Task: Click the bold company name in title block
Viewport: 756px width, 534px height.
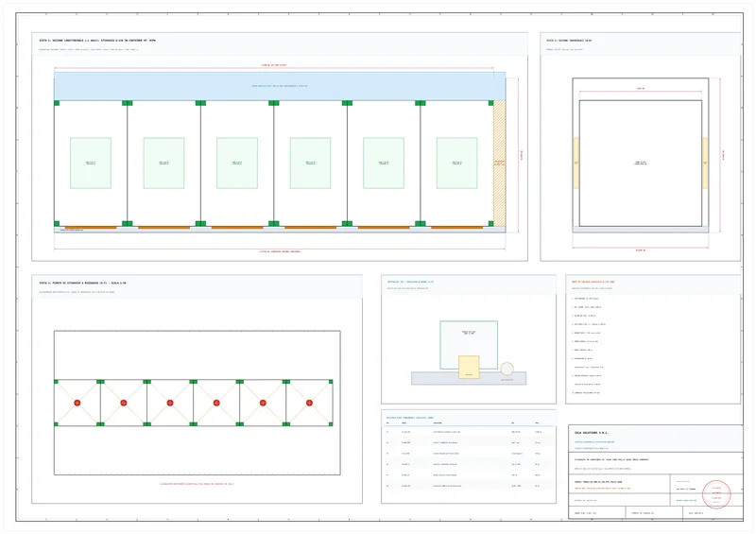Action: tap(592, 433)
